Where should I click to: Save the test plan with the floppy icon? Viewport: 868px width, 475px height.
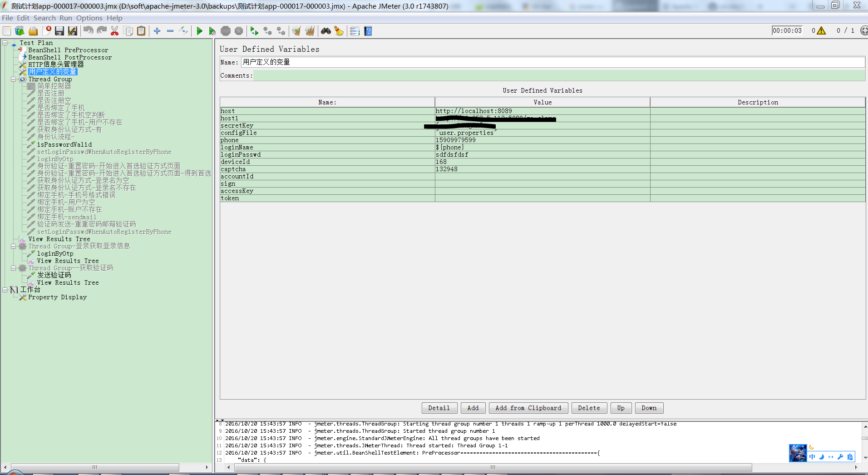(x=59, y=31)
